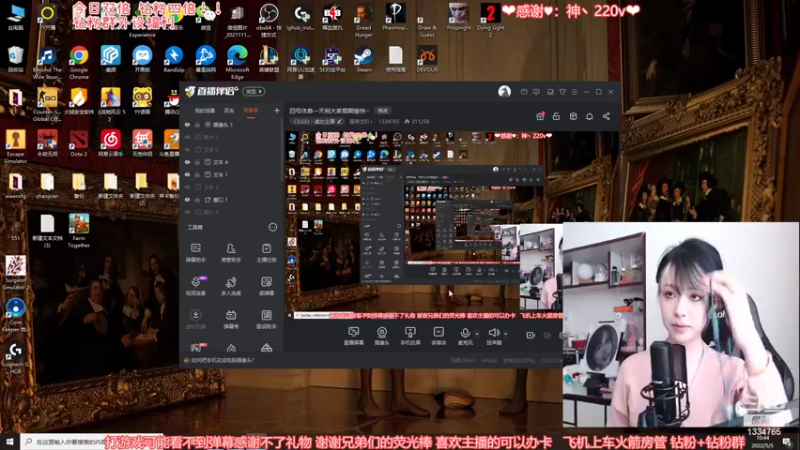Toggle visibility of 文本 1 source
This screenshot has height=450, width=800.
click(188, 174)
